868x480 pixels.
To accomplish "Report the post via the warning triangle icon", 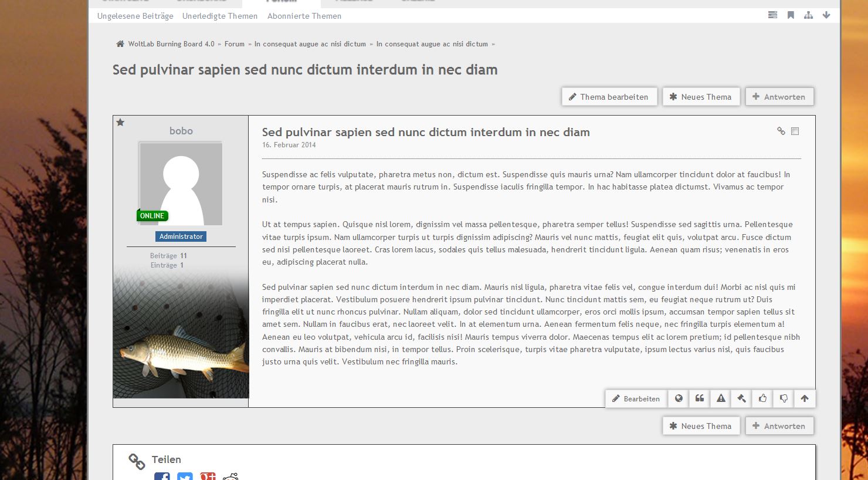I will click(721, 398).
